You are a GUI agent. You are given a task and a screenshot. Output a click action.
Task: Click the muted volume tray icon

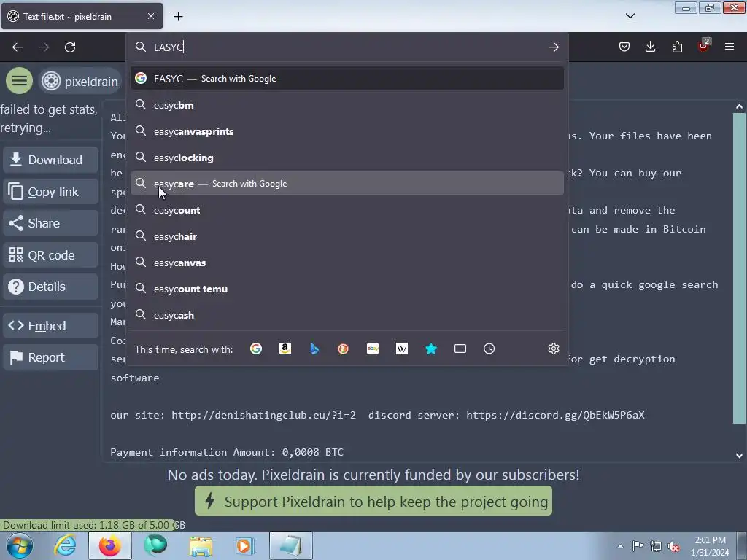[x=673, y=547]
